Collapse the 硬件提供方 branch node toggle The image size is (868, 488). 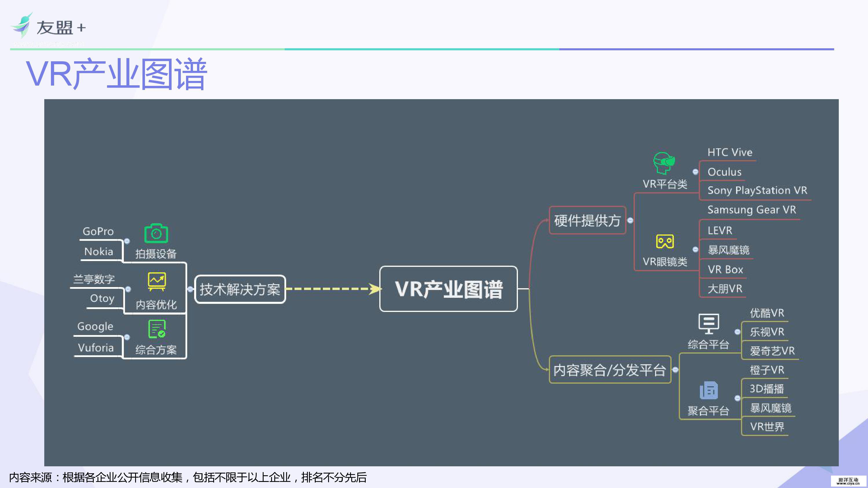click(x=630, y=220)
